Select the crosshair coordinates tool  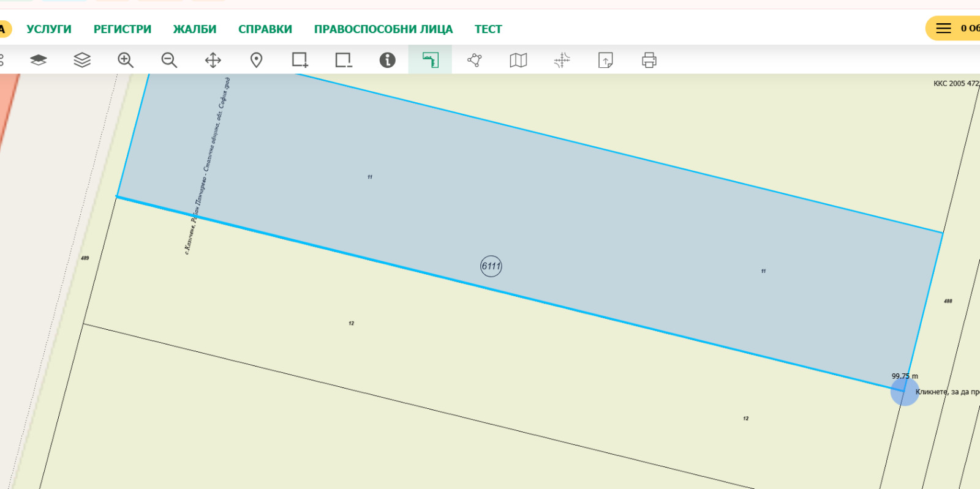(x=562, y=60)
